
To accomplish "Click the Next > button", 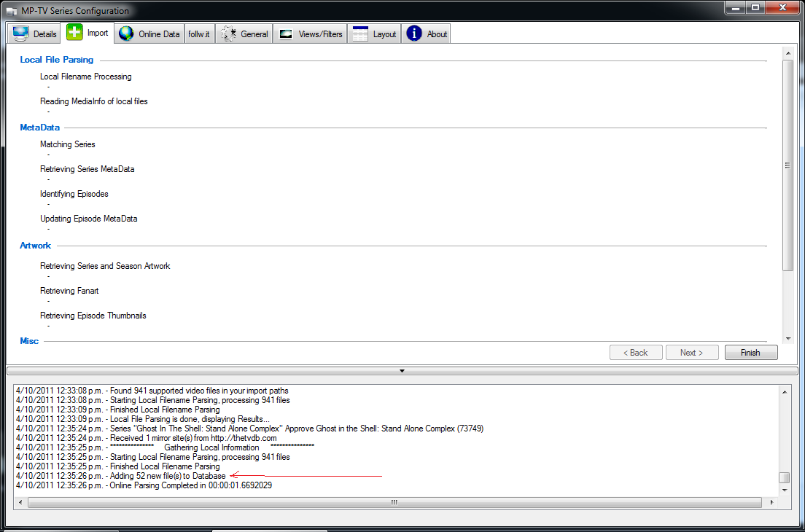I will coord(691,353).
